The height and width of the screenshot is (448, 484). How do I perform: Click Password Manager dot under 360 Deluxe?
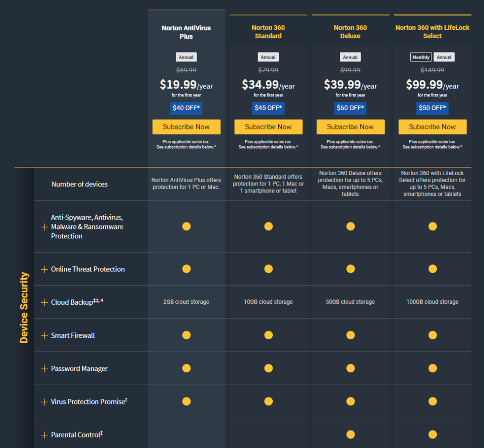coord(351,368)
